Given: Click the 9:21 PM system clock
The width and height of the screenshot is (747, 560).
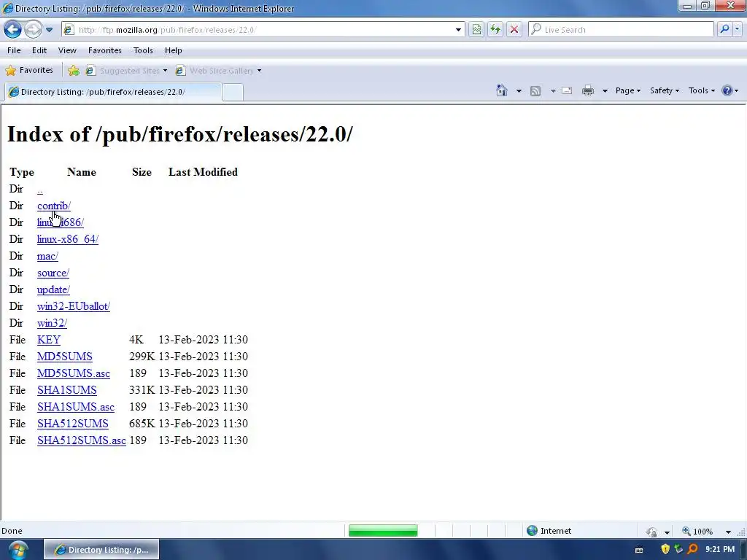Looking at the screenshot, I should pos(720,549).
